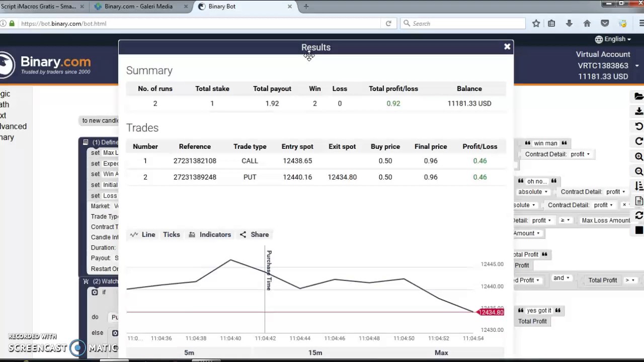This screenshot has width=644, height=362.
Task: Click the 'win man' text block
Action: [x=545, y=143]
